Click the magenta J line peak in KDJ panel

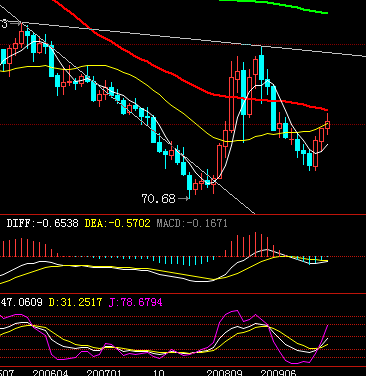click(x=237, y=311)
